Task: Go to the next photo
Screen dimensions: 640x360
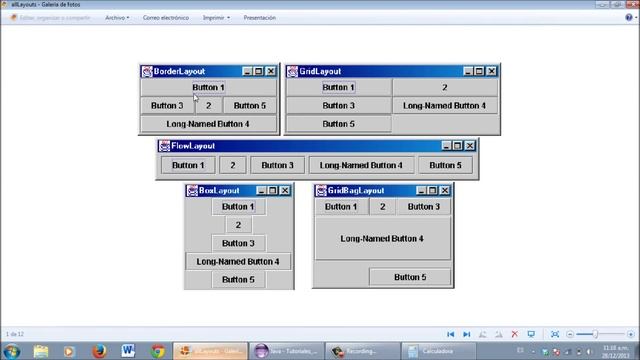Action: pos(467,334)
